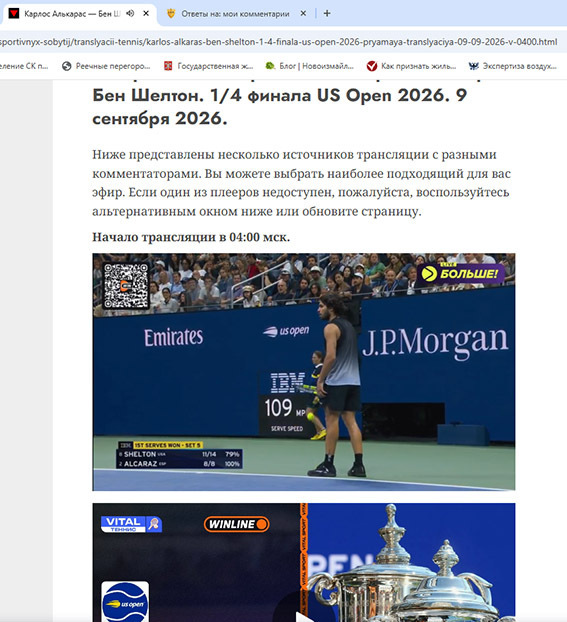Open Как признать жиль... bookmark
Viewport: 567px width, 622px height.
click(x=411, y=66)
